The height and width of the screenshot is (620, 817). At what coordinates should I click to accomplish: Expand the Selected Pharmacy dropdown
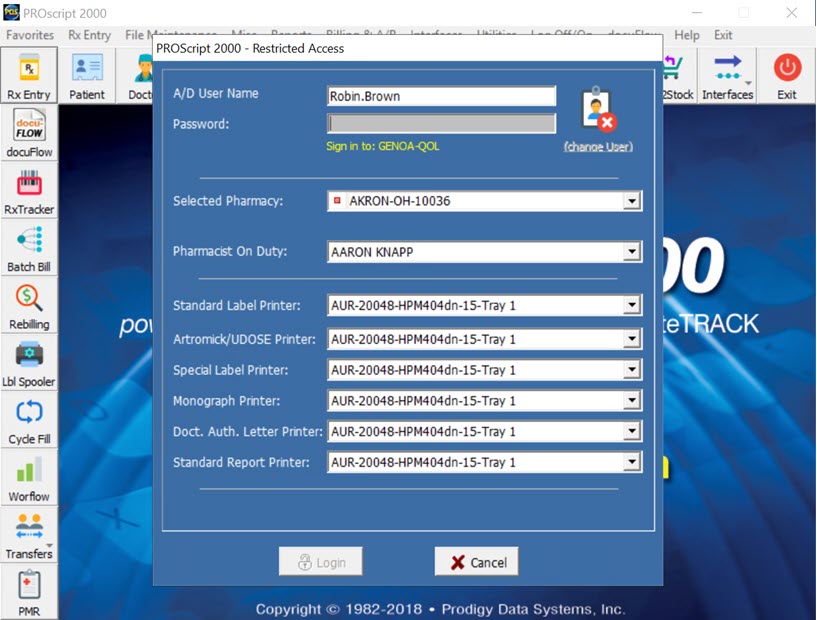pos(631,202)
